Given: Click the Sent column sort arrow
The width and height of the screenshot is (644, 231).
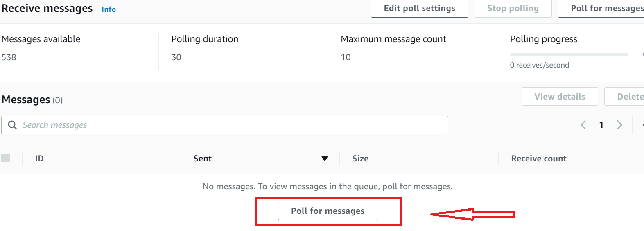Looking at the screenshot, I should 325,159.
